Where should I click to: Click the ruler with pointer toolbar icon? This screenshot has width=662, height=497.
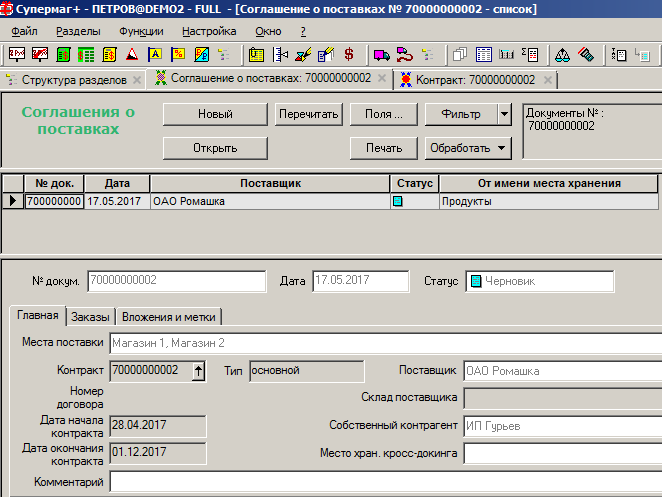click(x=280, y=55)
